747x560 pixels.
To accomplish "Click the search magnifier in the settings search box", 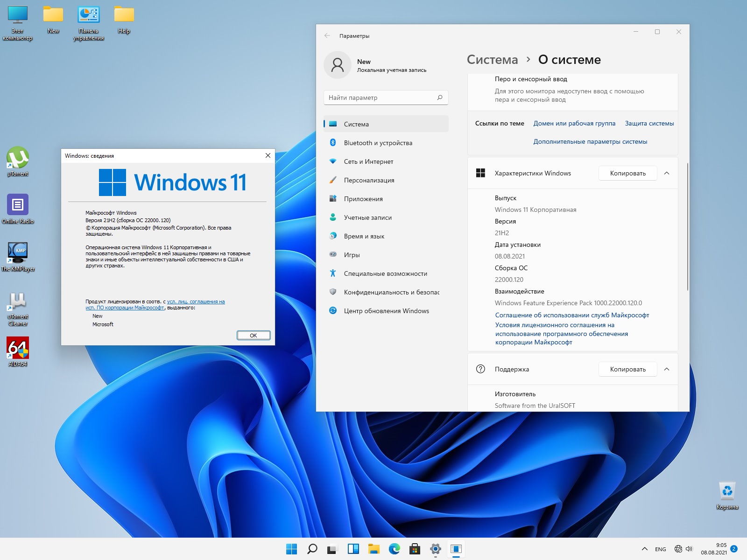I will (439, 98).
